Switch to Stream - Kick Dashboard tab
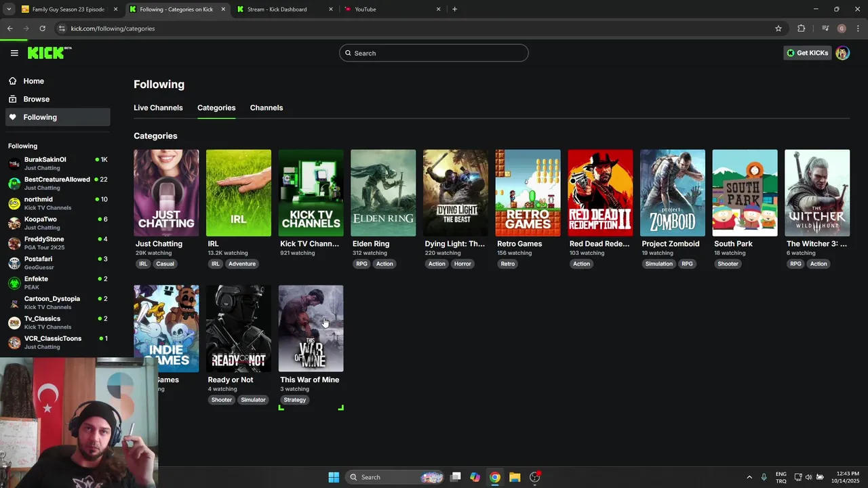 pos(285,9)
